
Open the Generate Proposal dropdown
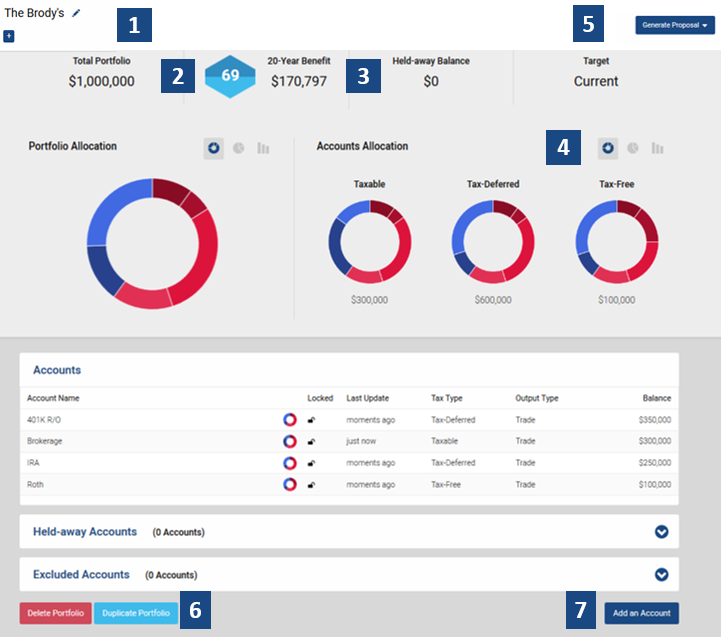pos(675,25)
